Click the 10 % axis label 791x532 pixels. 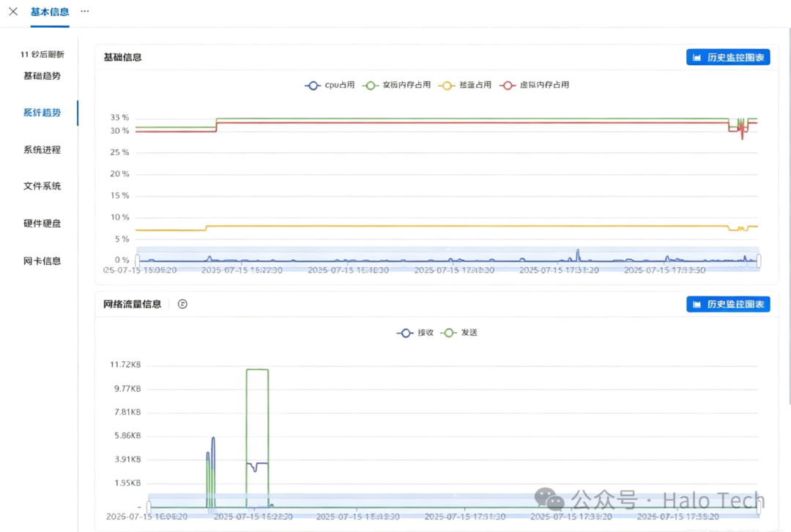(119, 217)
